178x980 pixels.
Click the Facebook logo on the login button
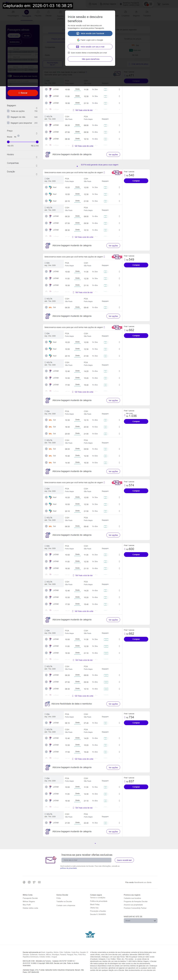pyautogui.click(x=78, y=33)
